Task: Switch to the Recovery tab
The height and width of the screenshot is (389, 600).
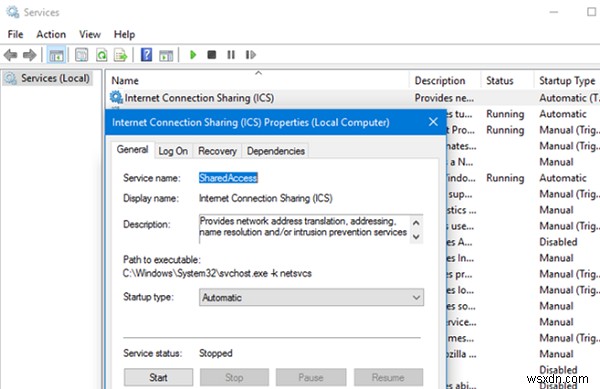Action: point(217,151)
